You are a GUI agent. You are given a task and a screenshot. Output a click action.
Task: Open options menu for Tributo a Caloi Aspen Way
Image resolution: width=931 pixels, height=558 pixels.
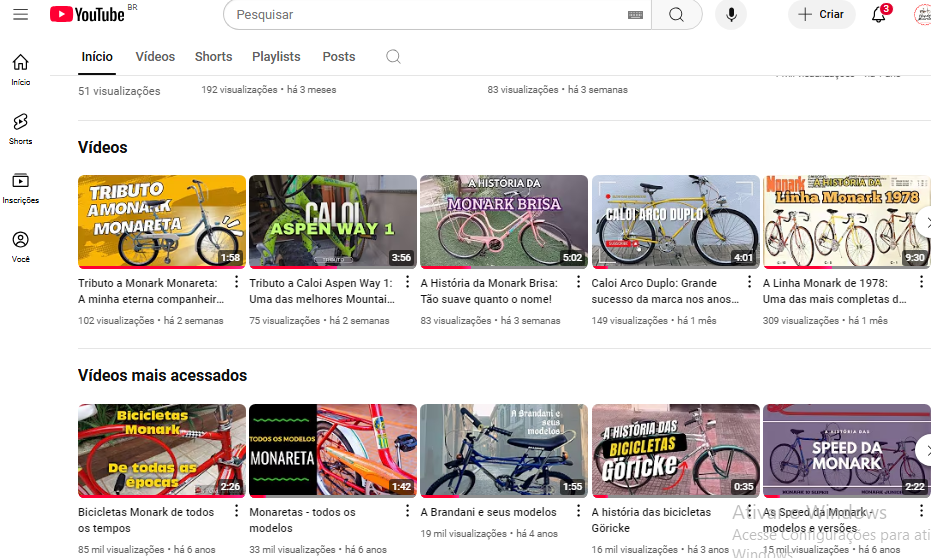[x=407, y=282]
